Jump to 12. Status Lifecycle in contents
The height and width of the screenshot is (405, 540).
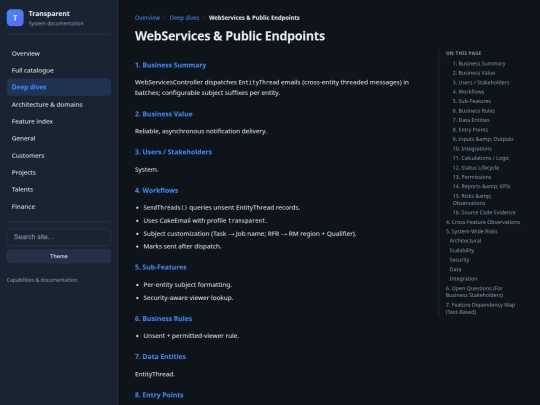pos(476,168)
